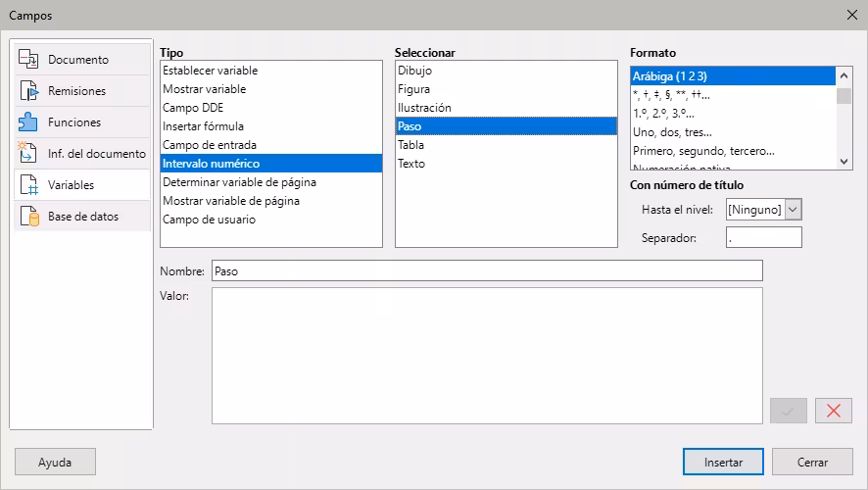Select 'Campo de usuario' type

tap(209, 220)
